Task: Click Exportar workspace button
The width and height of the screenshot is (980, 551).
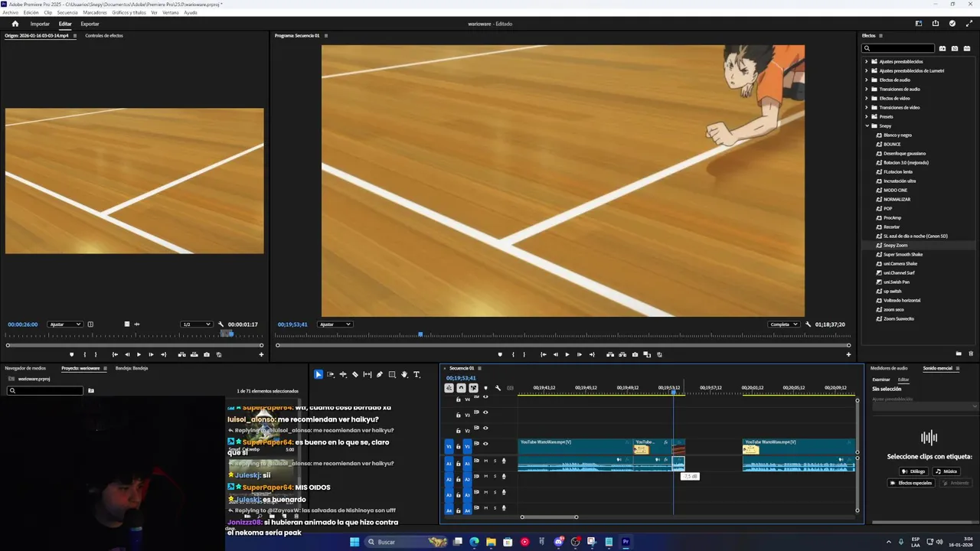Action: pos(90,24)
